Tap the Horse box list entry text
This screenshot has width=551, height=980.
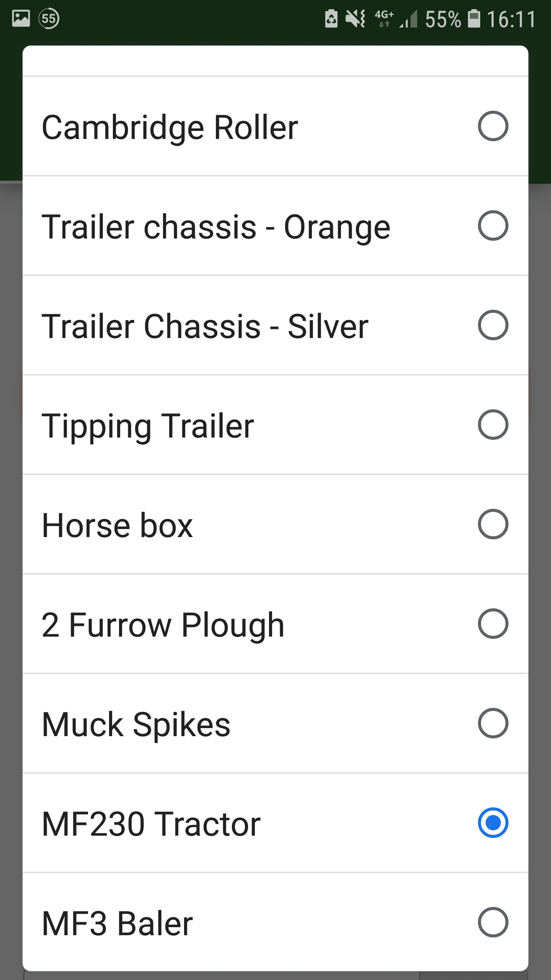117,526
